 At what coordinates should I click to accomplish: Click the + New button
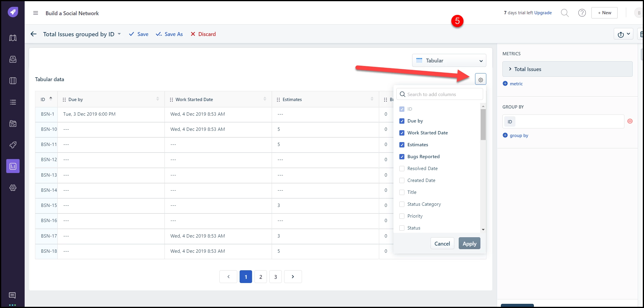(604, 13)
